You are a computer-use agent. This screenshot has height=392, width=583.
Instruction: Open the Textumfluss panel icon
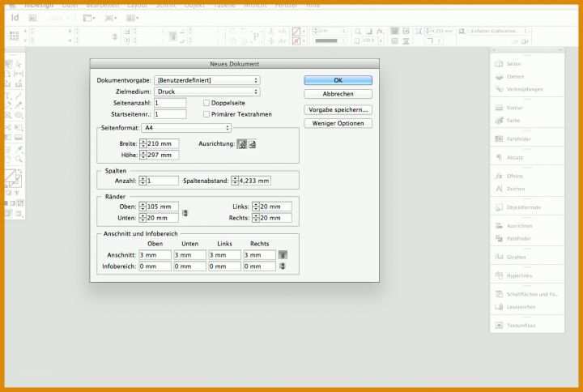point(499,326)
